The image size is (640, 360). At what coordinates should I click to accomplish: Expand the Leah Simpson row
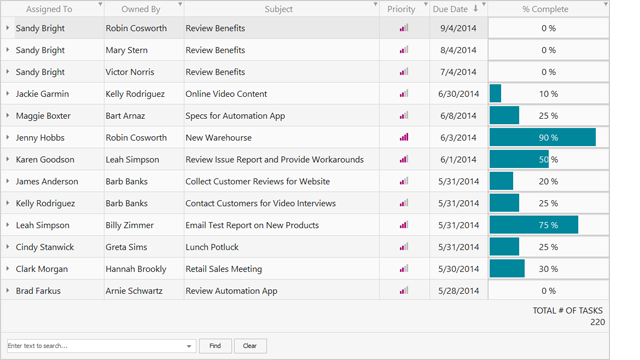(x=7, y=225)
